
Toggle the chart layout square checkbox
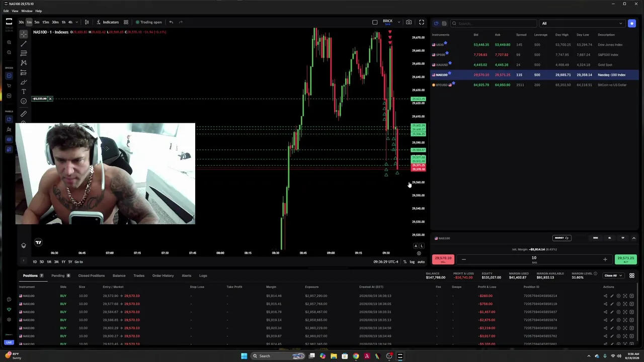[375, 22]
